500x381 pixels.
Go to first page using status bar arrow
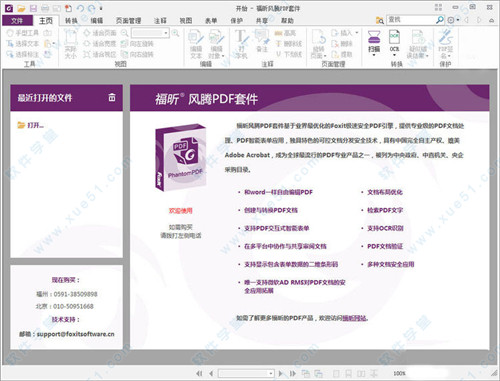(x=199, y=373)
